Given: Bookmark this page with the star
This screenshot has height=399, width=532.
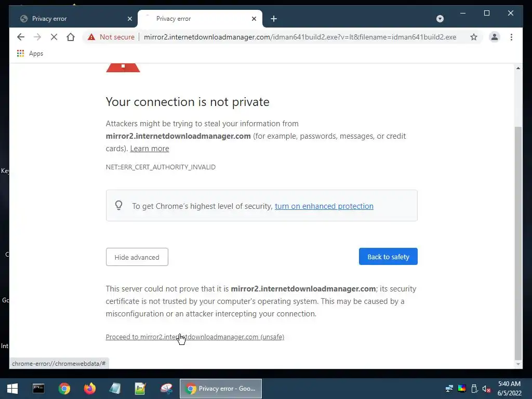Looking at the screenshot, I should 474,37.
